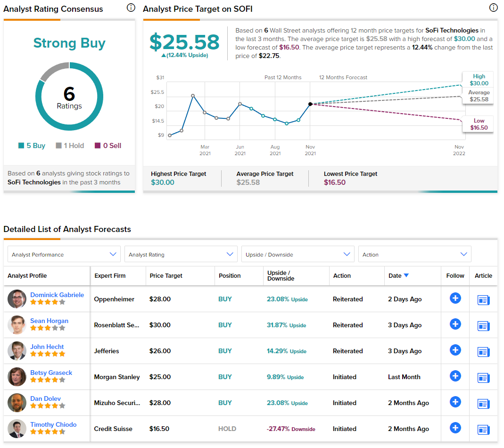Follow Dominick Gabriele with the plus icon
This screenshot has width=504, height=448.
tap(455, 298)
